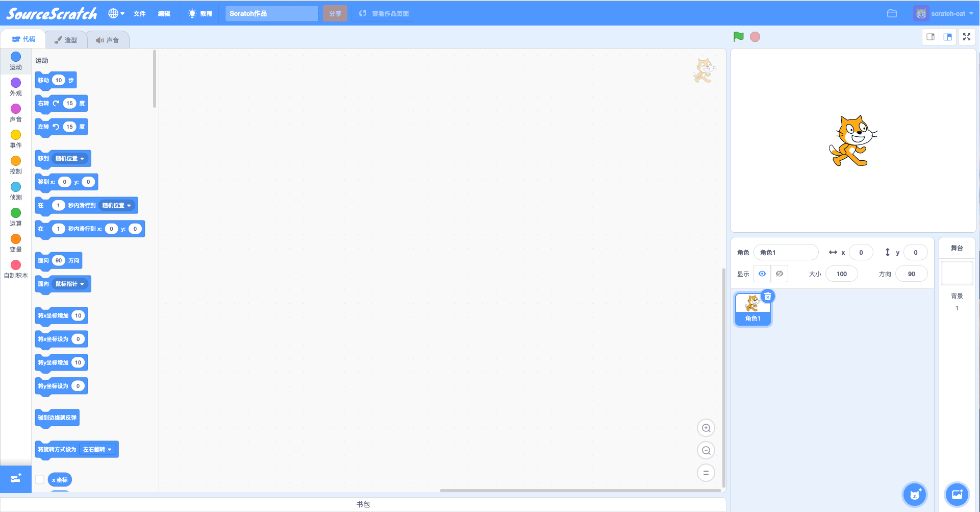Enable the x 坐标 stage monitor checkbox
This screenshot has height=512, width=980.
click(x=39, y=479)
